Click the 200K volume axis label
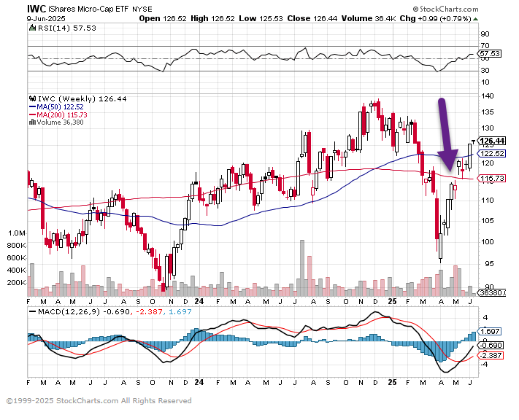Screen dimensions: 519x420 (x=17, y=283)
